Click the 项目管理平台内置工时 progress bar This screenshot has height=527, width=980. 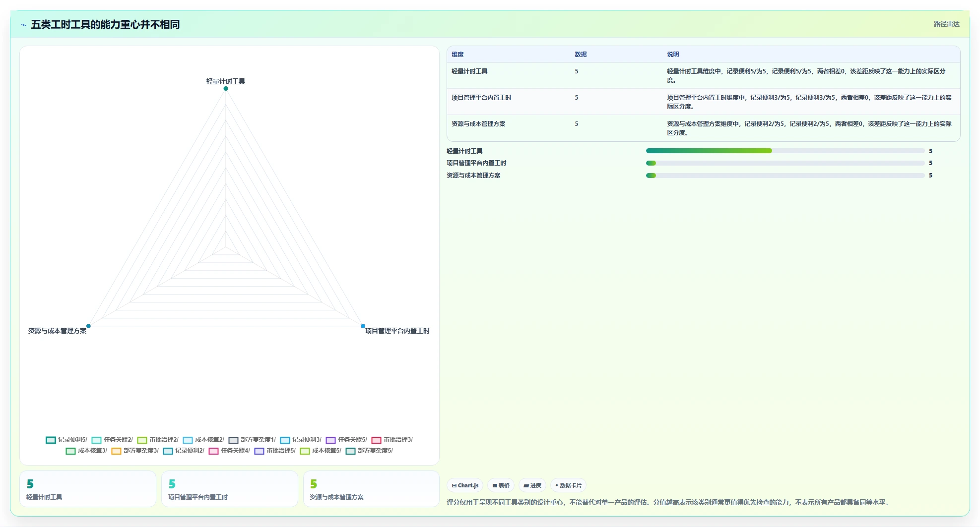tap(785, 163)
